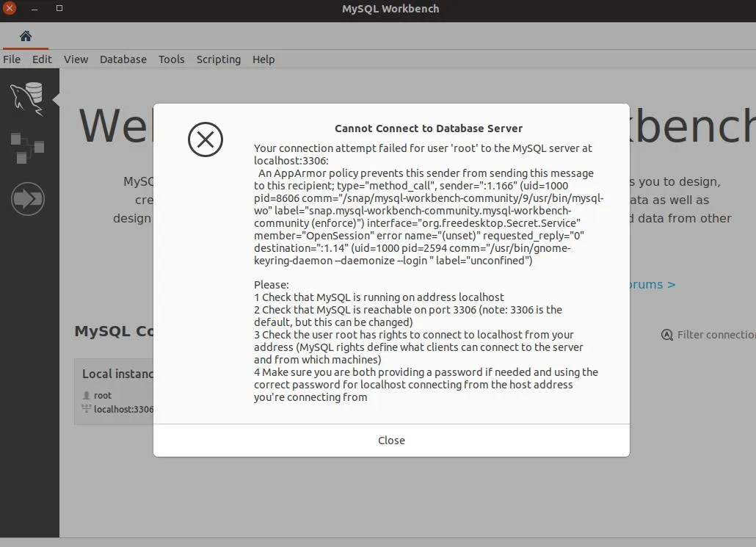
Task: Open the Help menu
Action: point(263,59)
